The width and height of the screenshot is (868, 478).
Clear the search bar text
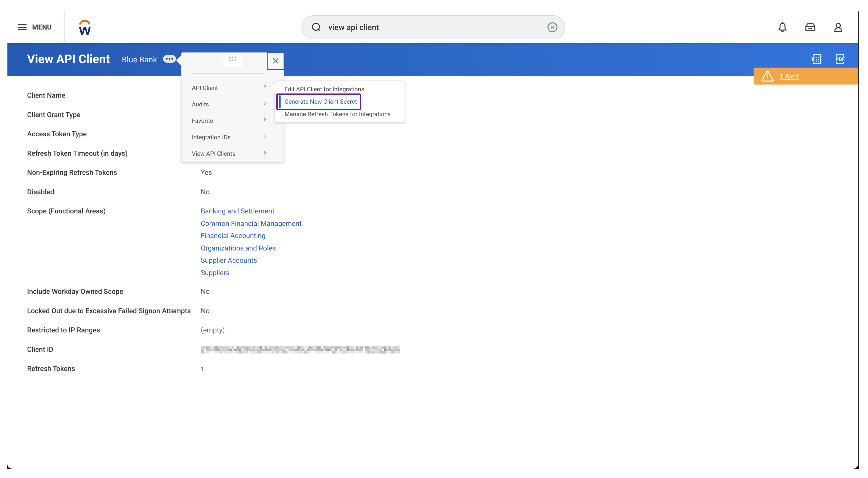552,27
